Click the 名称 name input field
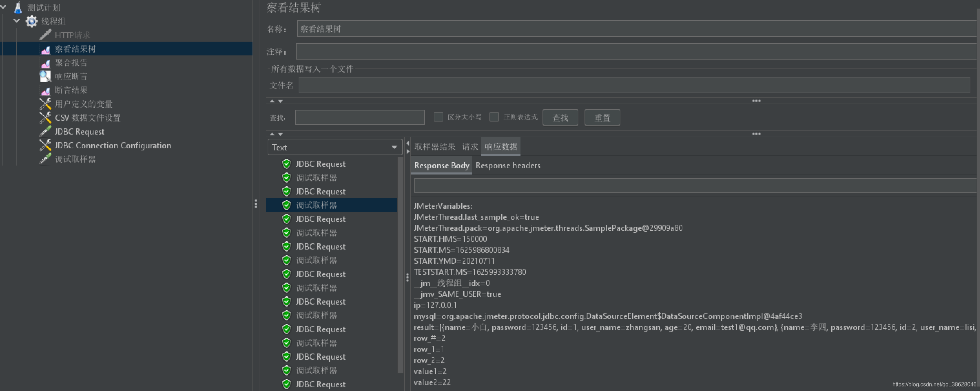 click(637, 29)
